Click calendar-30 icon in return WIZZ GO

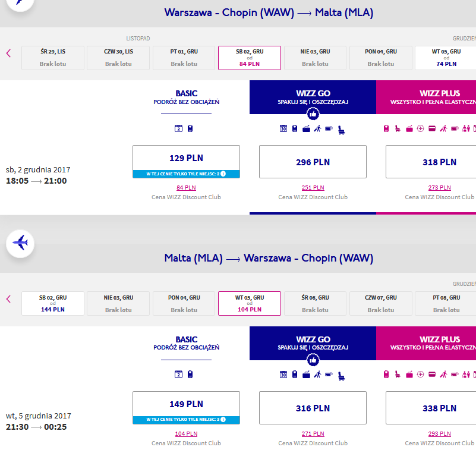pos(283,375)
